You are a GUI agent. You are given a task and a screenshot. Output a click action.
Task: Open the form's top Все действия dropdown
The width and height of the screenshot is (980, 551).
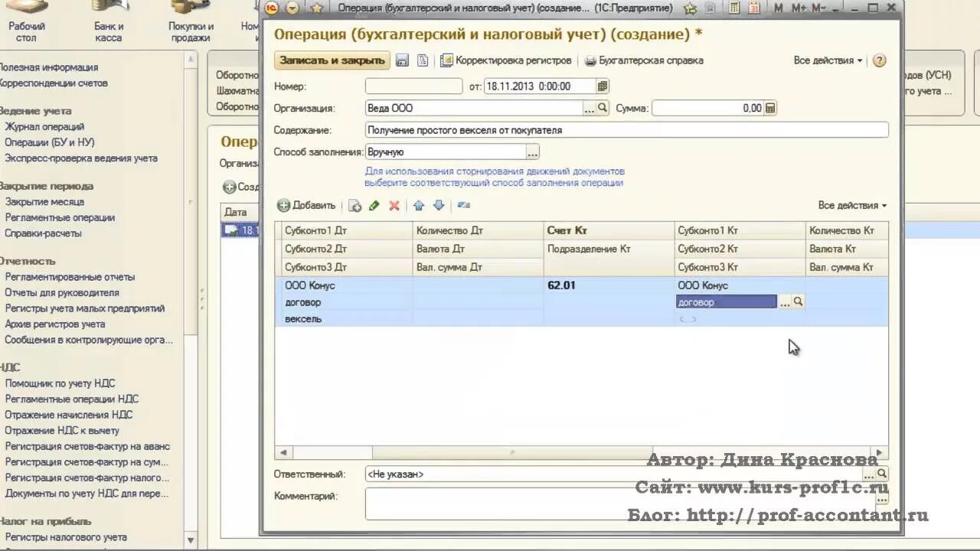(x=828, y=60)
